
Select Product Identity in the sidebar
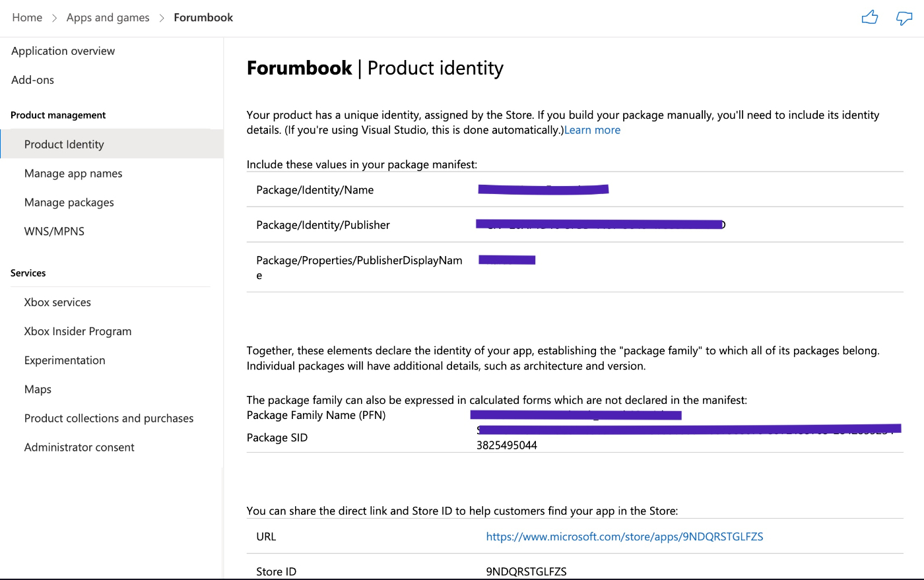pos(112,144)
